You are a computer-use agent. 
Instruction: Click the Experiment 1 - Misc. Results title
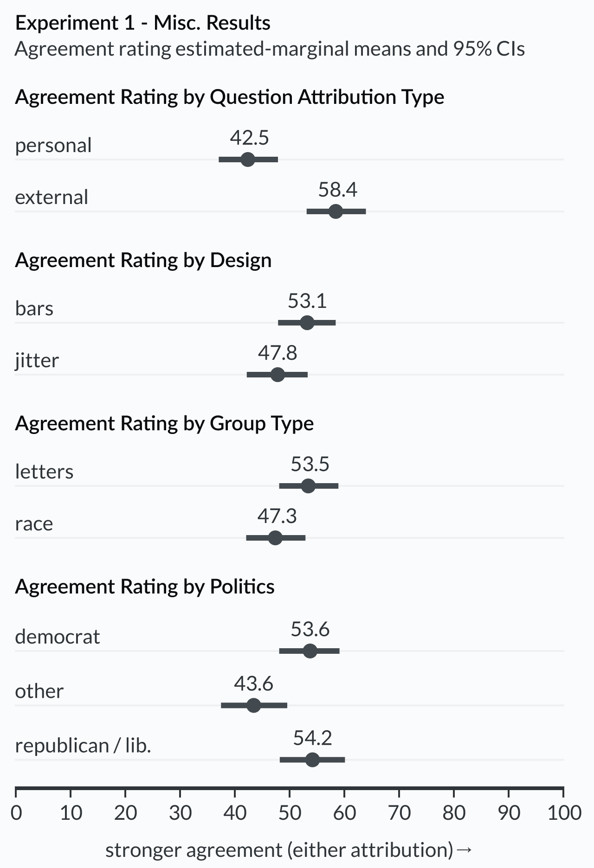click(x=143, y=23)
